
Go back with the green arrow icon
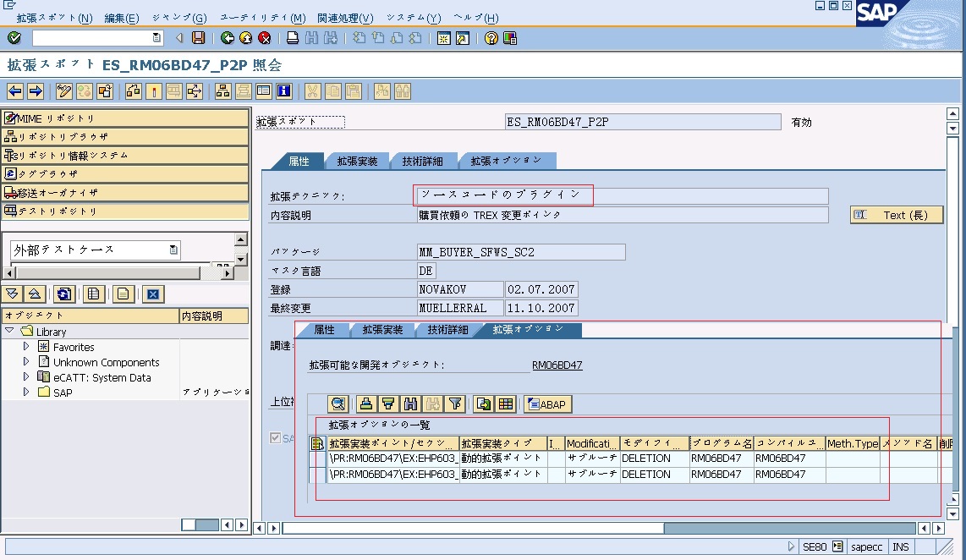[x=228, y=38]
